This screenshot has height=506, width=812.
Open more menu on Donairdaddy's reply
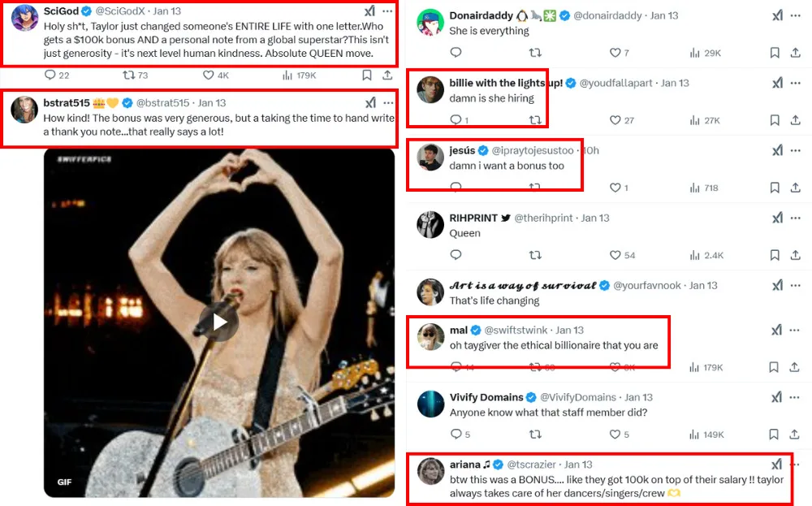797,15
